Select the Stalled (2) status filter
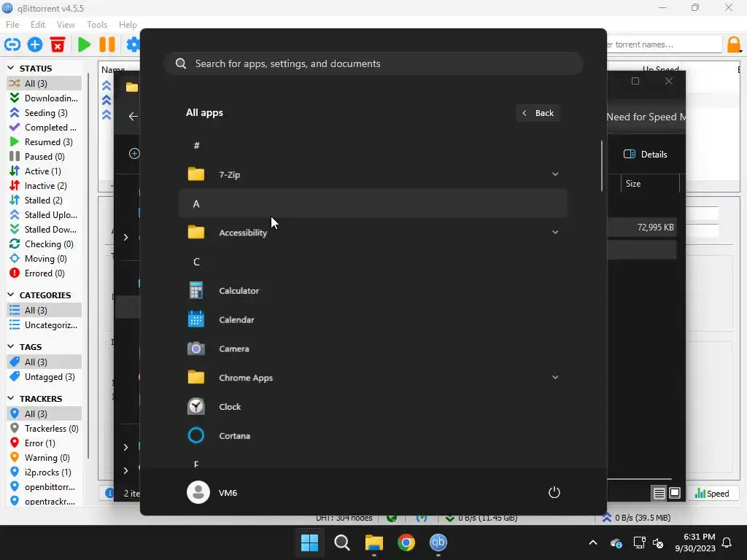 [44, 201]
